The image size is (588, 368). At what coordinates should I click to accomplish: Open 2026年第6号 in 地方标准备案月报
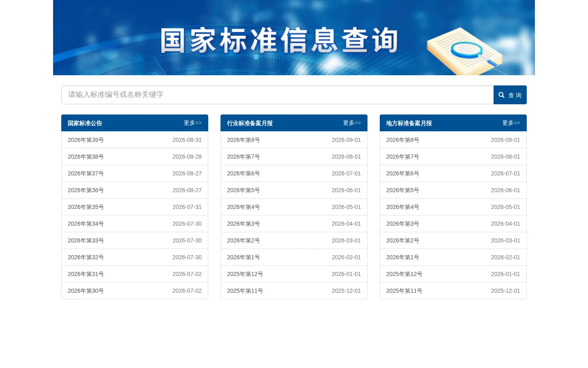point(403,173)
